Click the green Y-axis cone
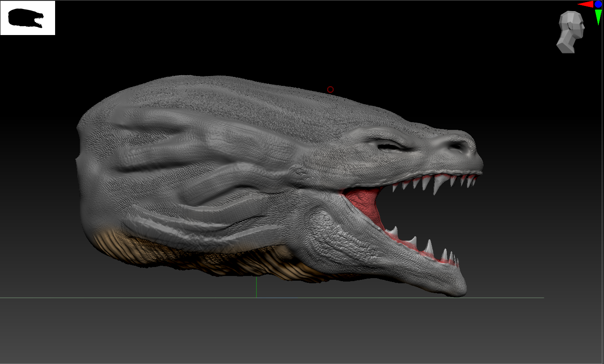 (598, 17)
